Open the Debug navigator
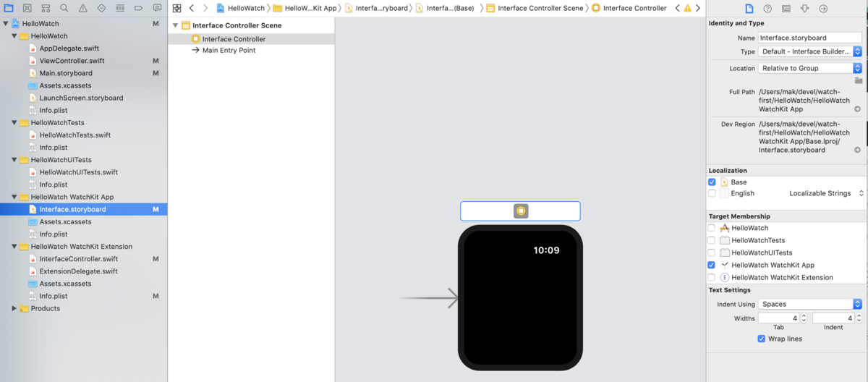Viewport: 868px width, 382px height. pos(119,8)
